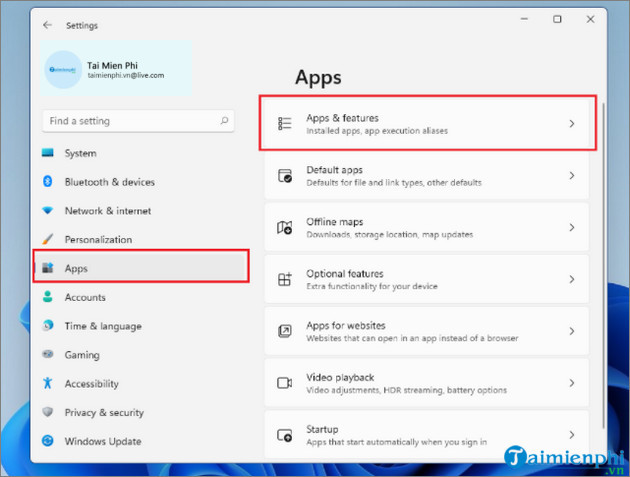Viewport: 630px width, 477px height.
Task: Open System settings category
Action: tap(138, 153)
